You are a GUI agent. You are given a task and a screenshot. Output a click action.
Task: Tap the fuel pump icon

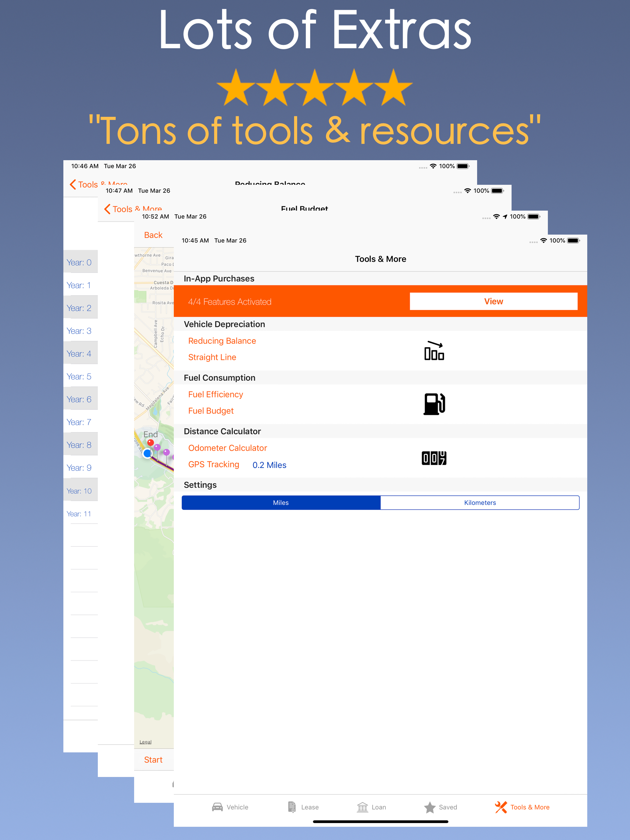434,404
